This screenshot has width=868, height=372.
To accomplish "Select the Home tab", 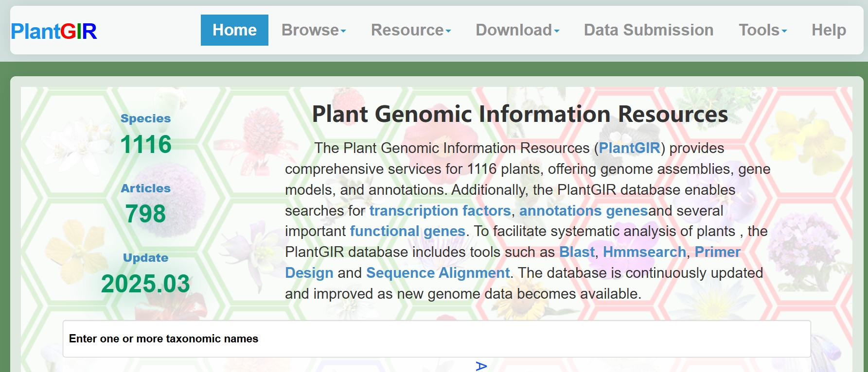I will point(234,30).
